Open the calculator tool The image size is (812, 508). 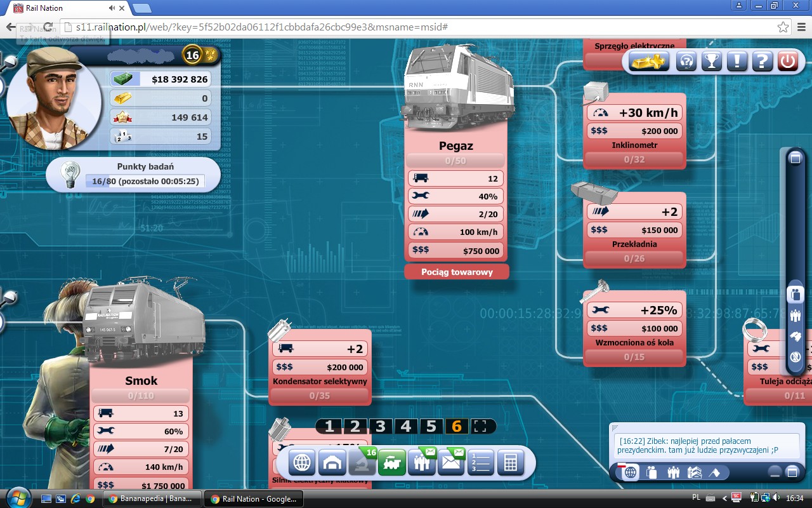(x=511, y=463)
